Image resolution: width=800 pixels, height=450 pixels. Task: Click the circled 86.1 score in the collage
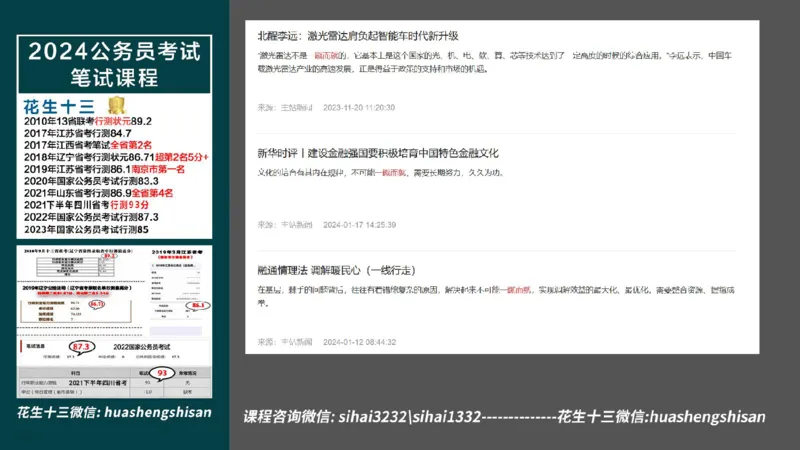point(198,306)
